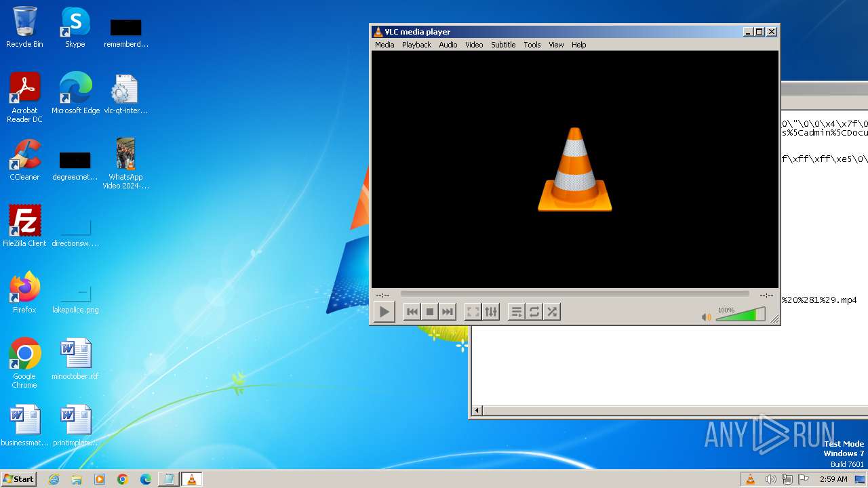This screenshot has width=868, height=488.
Task: Open the Action Center flag icon
Action: [804, 479]
